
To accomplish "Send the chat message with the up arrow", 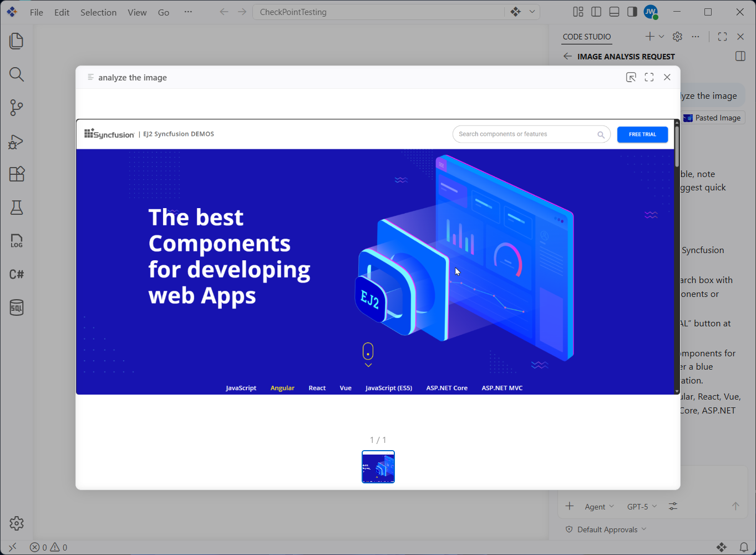I will pos(735,506).
